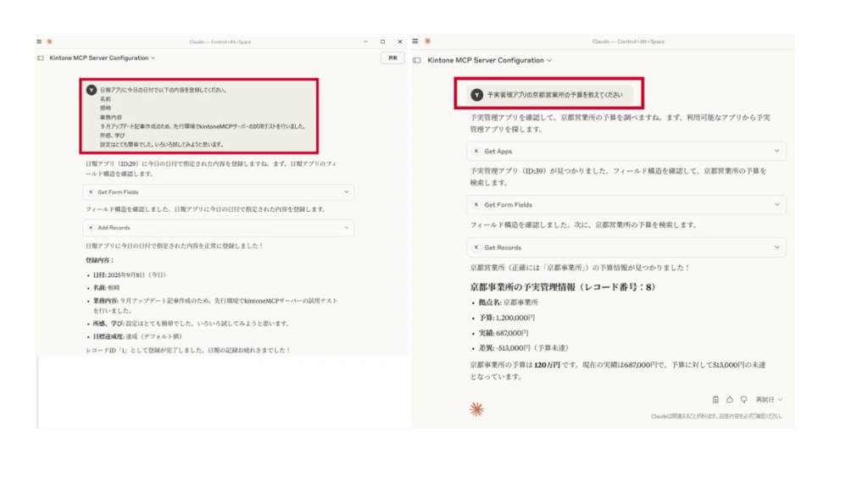The height and width of the screenshot is (483, 868).
Task: Toggle sidebar panel icon in right window
Action: tap(417, 60)
